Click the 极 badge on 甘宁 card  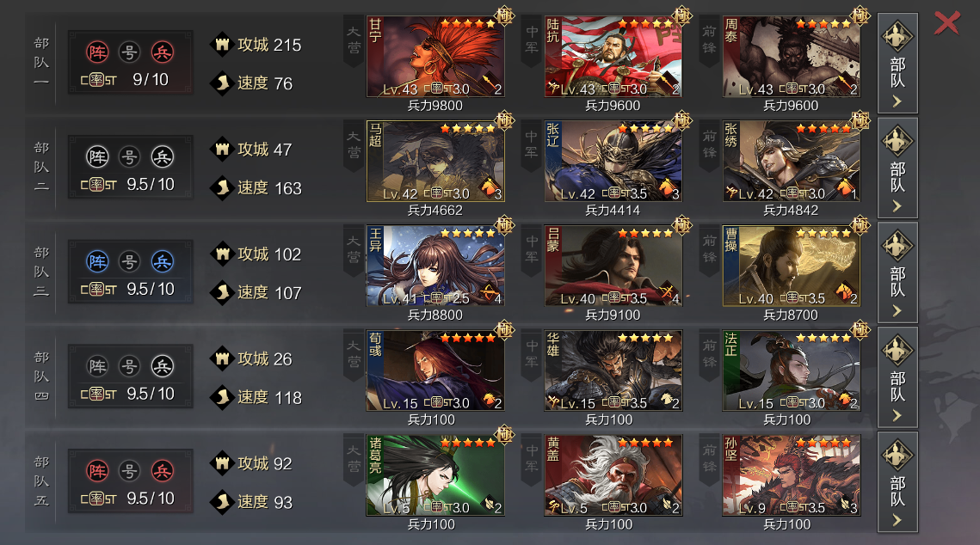click(x=504, y=15)
